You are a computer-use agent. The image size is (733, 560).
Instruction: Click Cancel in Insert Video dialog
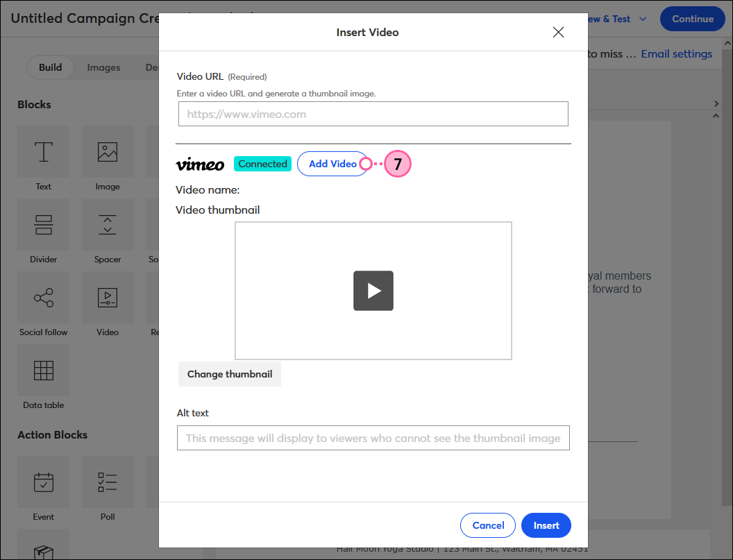click(488, 525)
